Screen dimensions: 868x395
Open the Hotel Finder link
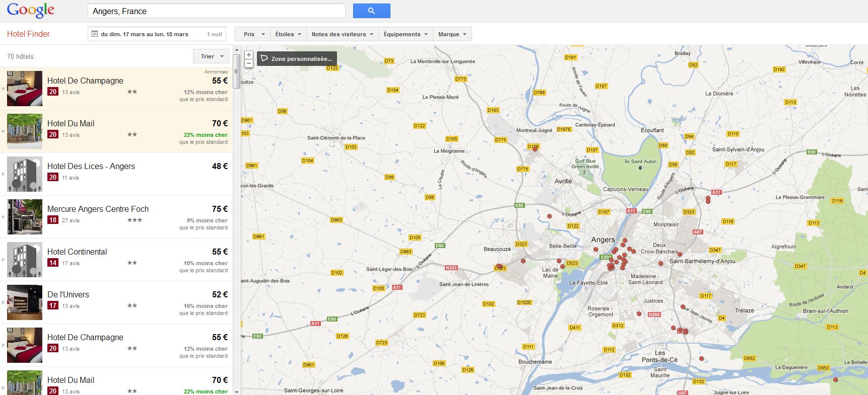pyautogui.click(x=28, y=34)
